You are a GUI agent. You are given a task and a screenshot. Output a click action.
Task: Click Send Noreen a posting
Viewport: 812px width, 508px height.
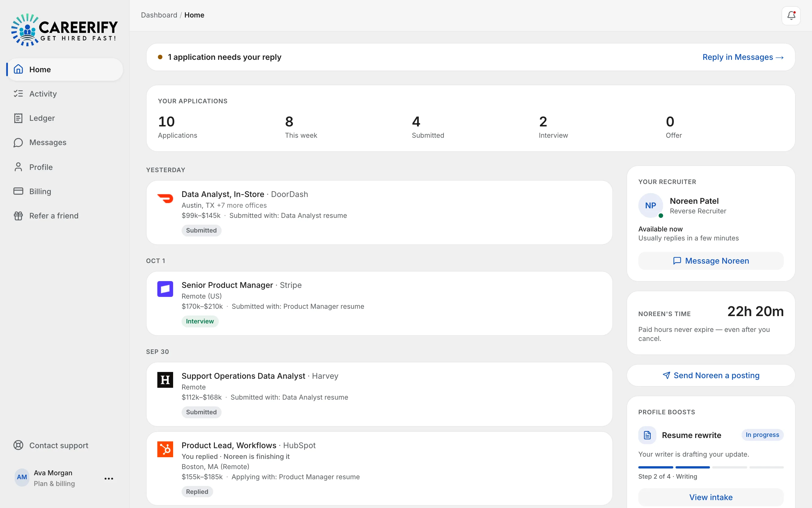[x=711, y=375]
